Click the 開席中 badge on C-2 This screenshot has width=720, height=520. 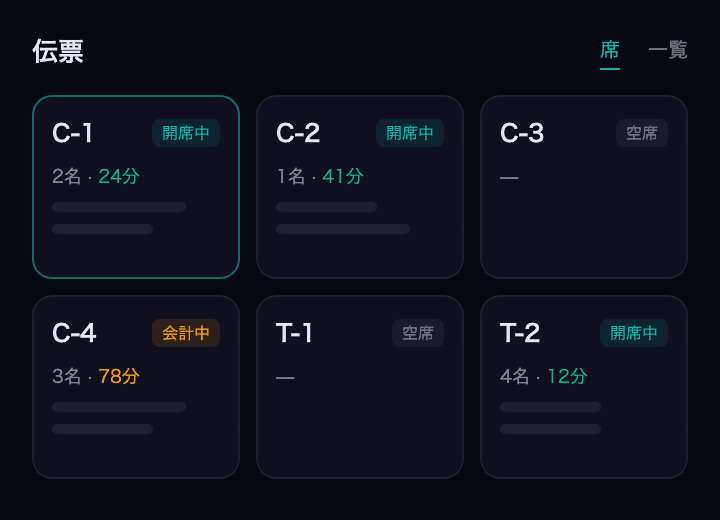pyautogui.click(x=410, y=133)
